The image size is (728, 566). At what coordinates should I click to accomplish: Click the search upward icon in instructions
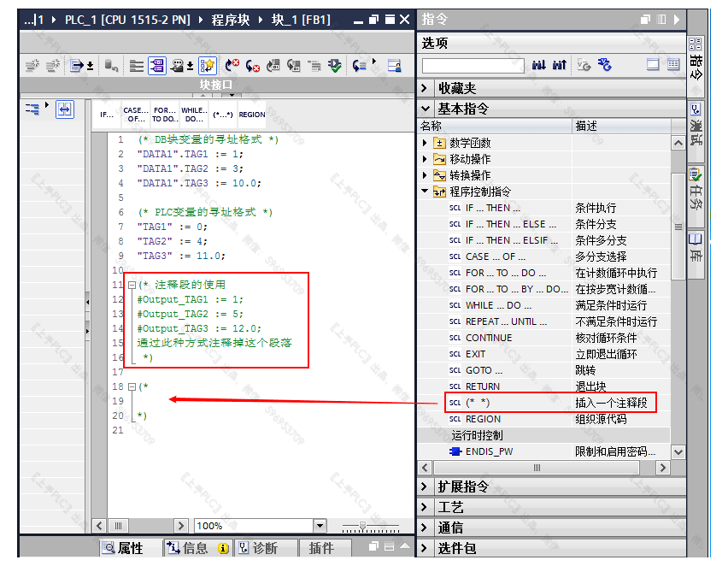[x=559, y=65]
